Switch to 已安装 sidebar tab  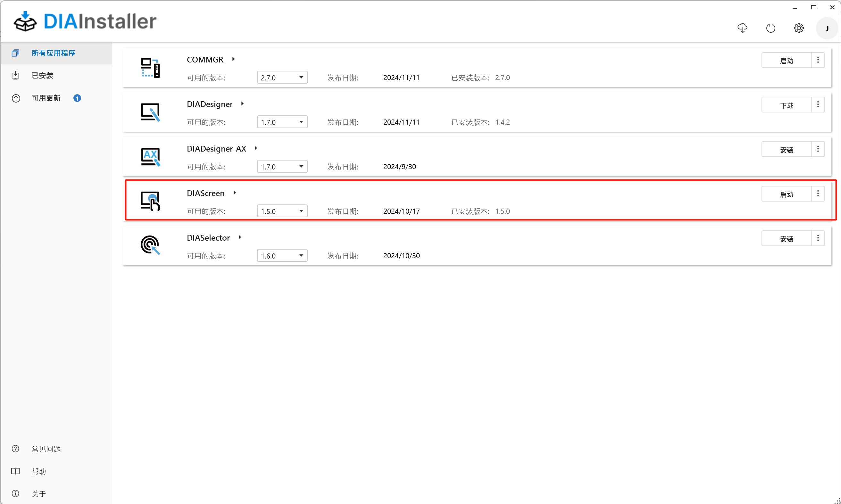point(42,75)
